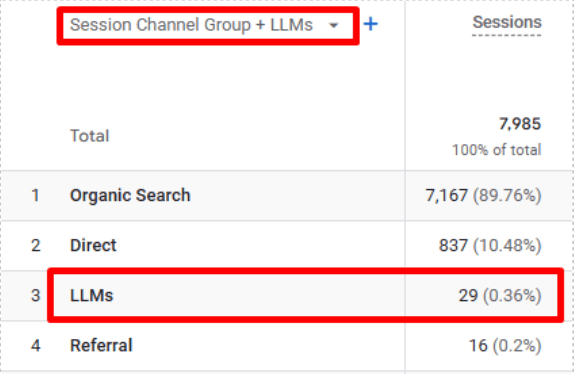Click the 16 (0.2%) sessions value
Image resolution: width=574 pixels, height=374 pixels.
pos(505,346)
